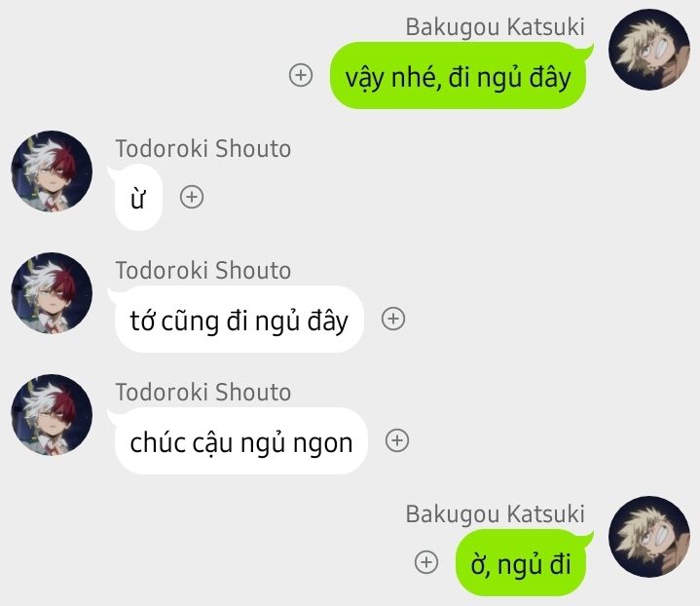This screenshot has height=606, width=700.
Task: Click Todoroki Shouto name above "ừ"
Action: (203, 148)
